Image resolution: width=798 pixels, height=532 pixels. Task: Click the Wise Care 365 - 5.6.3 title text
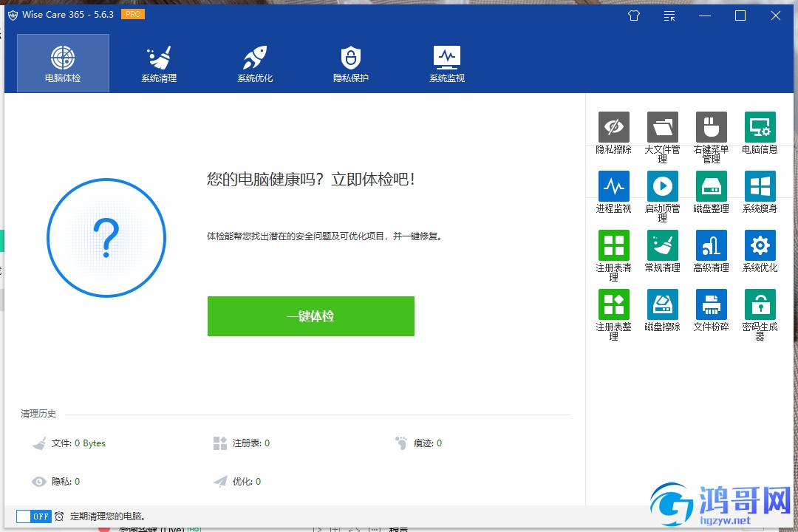tap(68, 15)
